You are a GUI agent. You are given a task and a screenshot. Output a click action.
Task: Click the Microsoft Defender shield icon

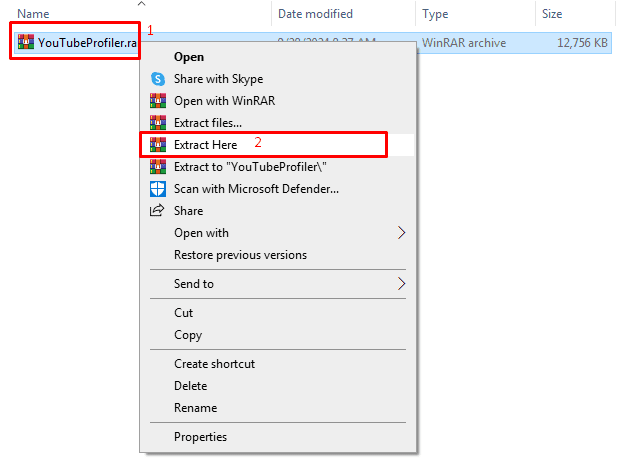[x=158, y=189]
